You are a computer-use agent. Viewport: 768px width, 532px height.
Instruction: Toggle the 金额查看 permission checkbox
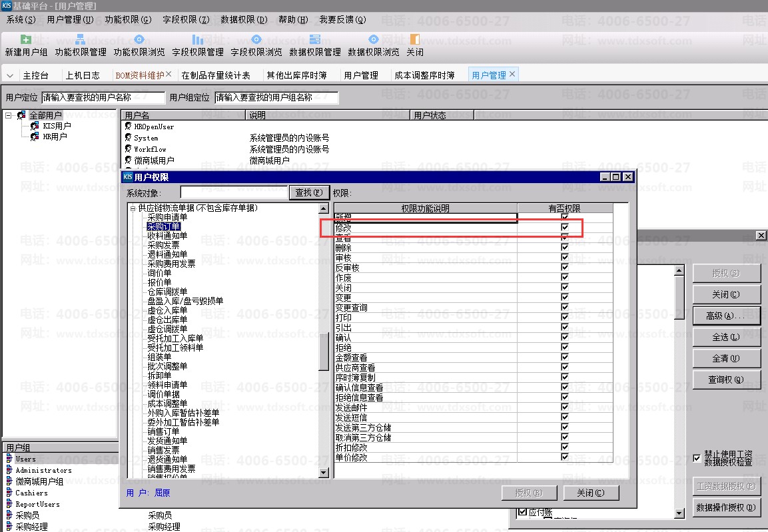pos(565,357)
